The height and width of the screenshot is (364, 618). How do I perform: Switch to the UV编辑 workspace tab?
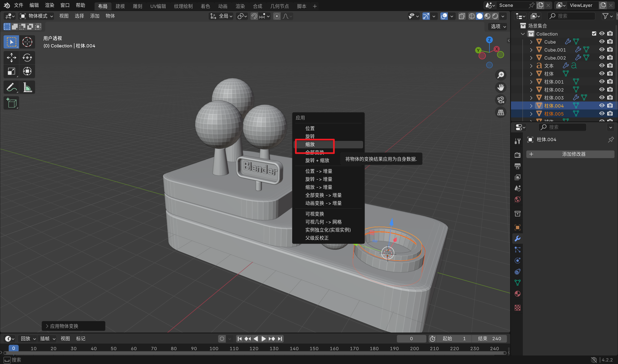point(158,6)
